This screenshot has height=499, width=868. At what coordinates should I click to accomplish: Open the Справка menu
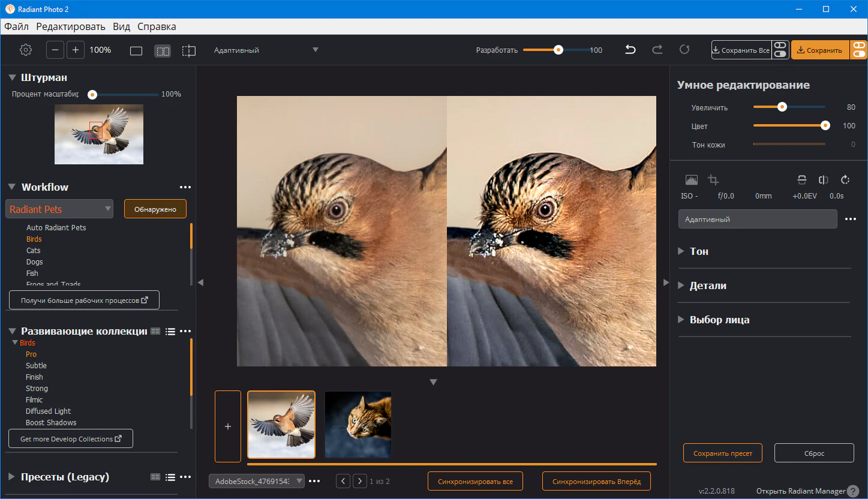coord(157,26)
